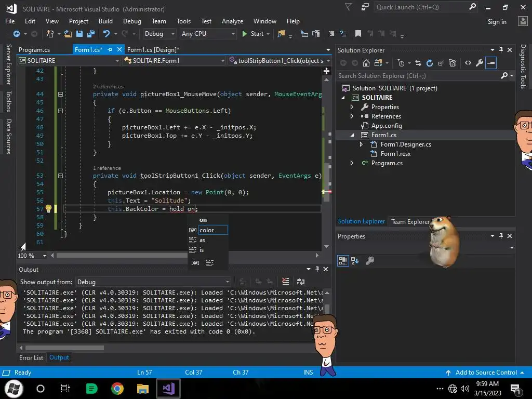Open the Server Explorer side tab
The image size is (532, 399).
(8, 64)
